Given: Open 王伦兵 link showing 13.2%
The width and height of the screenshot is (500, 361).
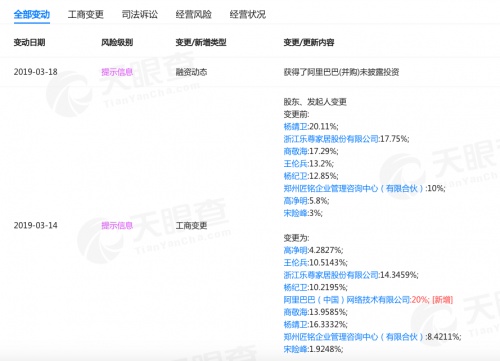Looking at the screenshot, I should 296,164.
